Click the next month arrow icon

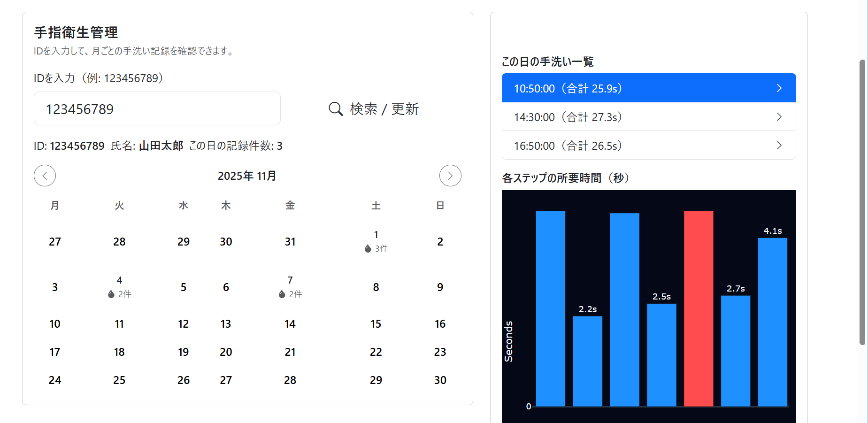pyautogui.click(x=450, y=176)
